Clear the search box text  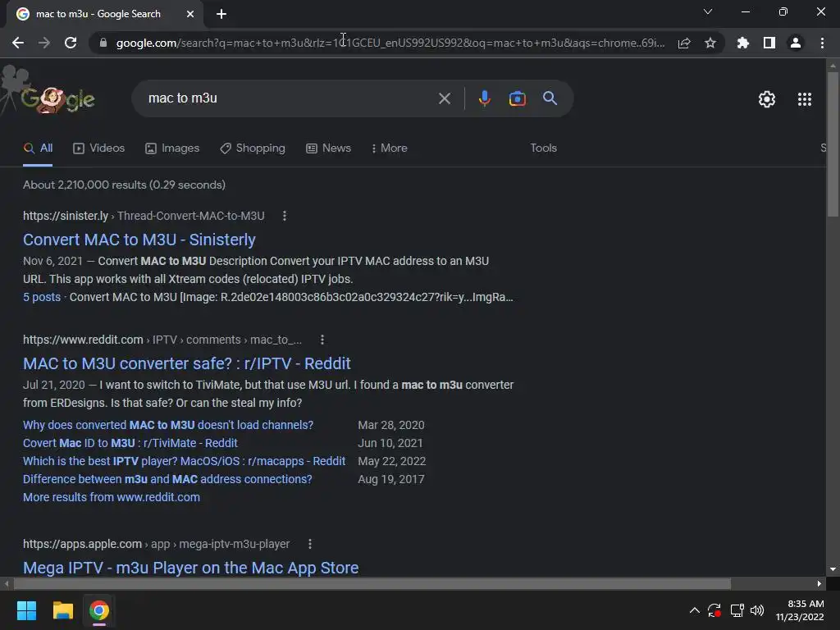coord(444,98)
